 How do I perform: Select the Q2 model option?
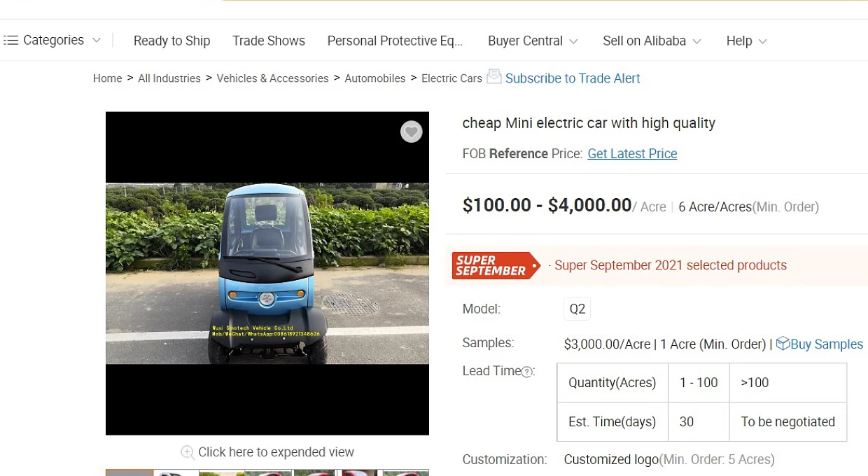pyautogui.click(x=577, y=309)
